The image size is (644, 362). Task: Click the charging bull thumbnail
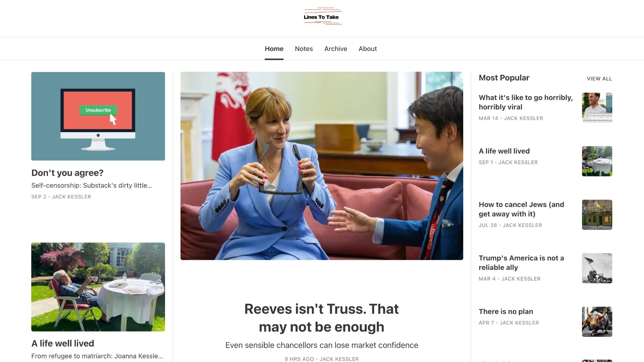(x=597, y=321)
